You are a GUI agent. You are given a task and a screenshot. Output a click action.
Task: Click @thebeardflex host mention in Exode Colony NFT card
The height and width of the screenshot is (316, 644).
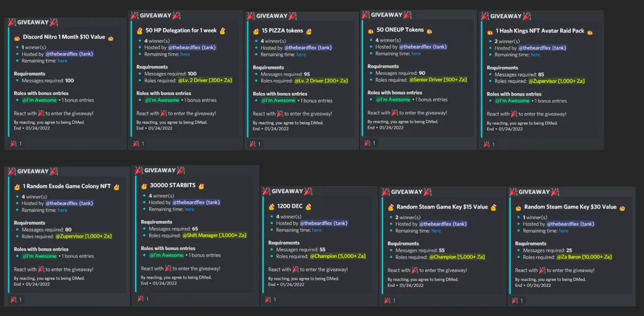tap(69, 203)
